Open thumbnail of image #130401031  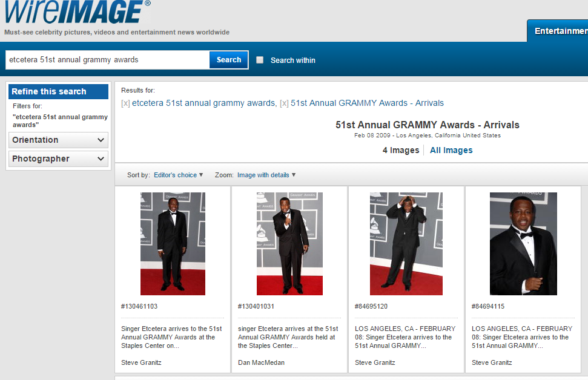coord(289,243)
